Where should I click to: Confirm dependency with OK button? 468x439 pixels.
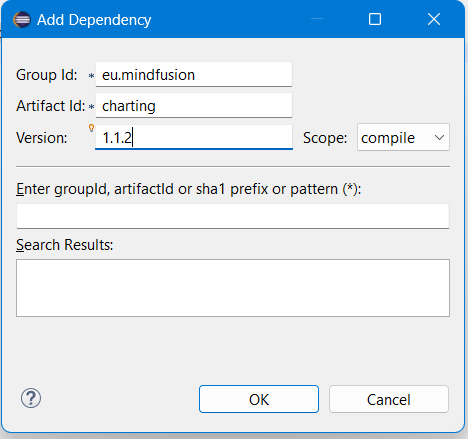(x=259, y=399)
